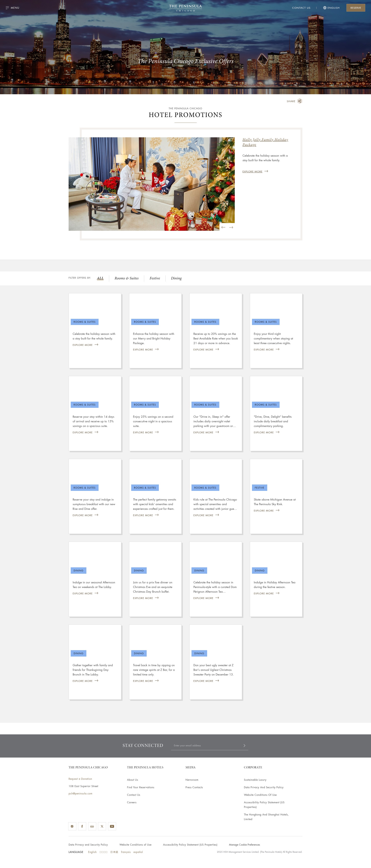Open Website Conditions of Use bottom link

[135, 845]
